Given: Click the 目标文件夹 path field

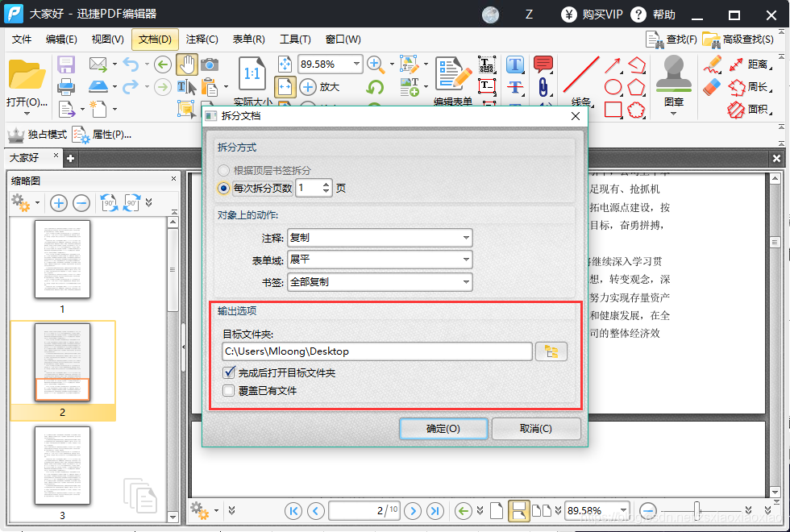Looking at the screenshot, I should click(x=377, y=351).
